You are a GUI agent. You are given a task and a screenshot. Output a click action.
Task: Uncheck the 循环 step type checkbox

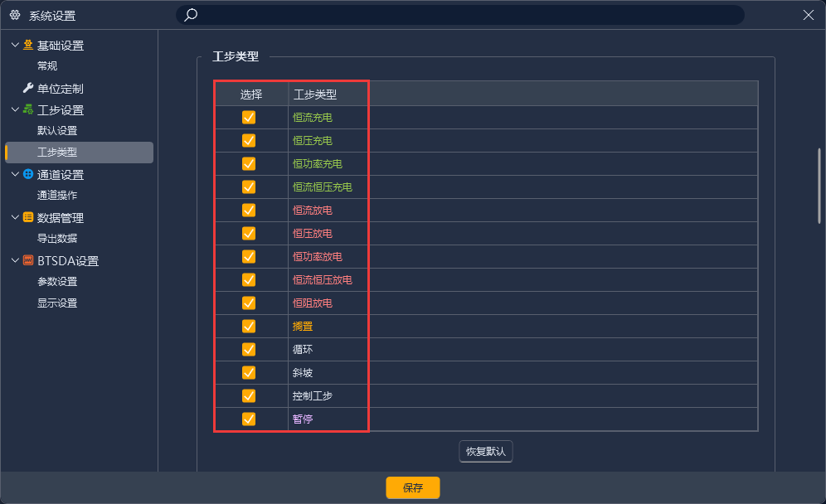249,349
